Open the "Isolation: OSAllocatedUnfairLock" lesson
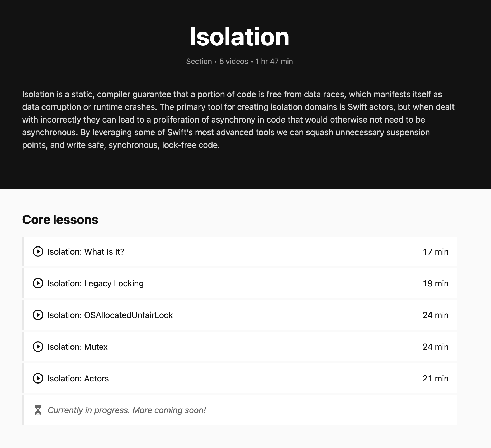This screenshot has width=491, height=448. 110,315
